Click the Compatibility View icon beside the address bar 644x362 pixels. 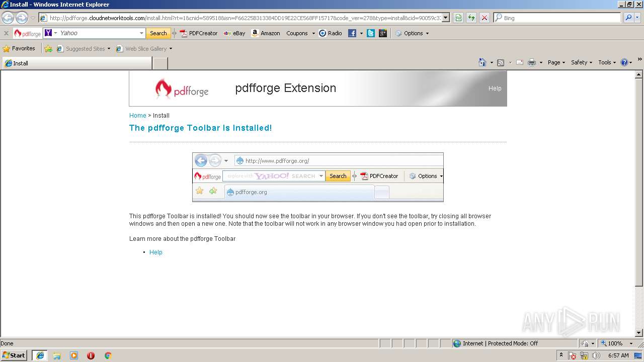point(458,18)
